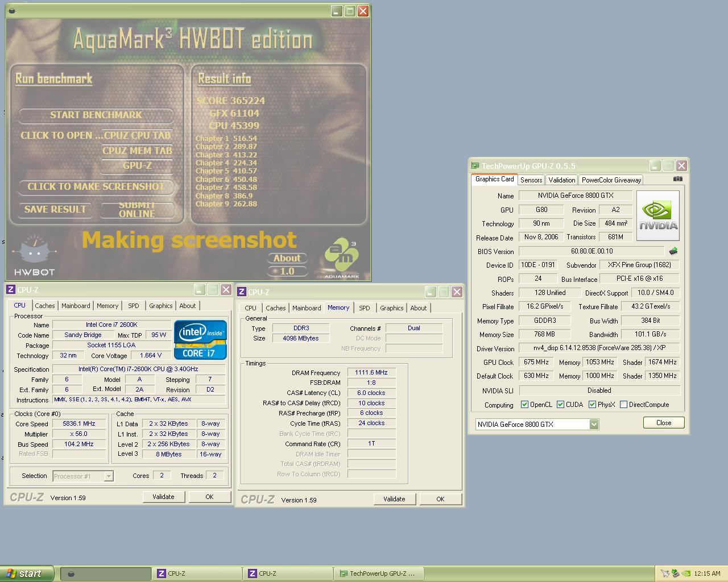Click the NVIDIA logo in GPU-Z

pos(657,215)
